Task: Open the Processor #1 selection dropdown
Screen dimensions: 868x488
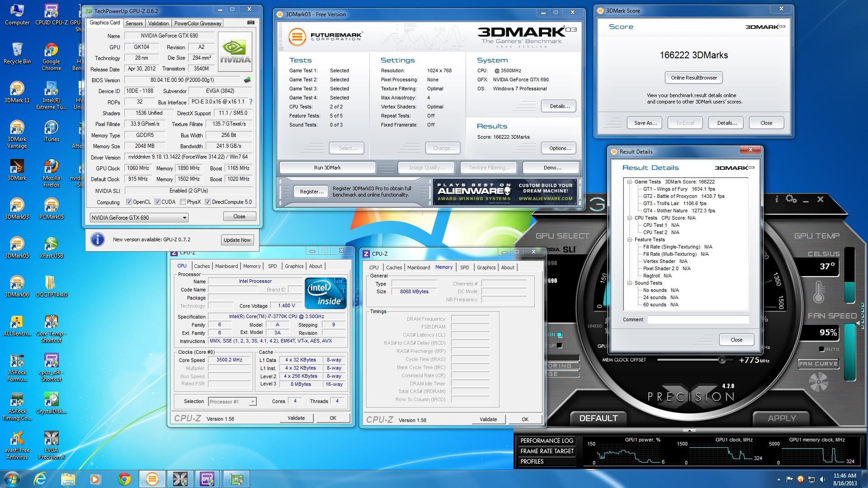Action: pyautogui.click(x=232, y=401)
